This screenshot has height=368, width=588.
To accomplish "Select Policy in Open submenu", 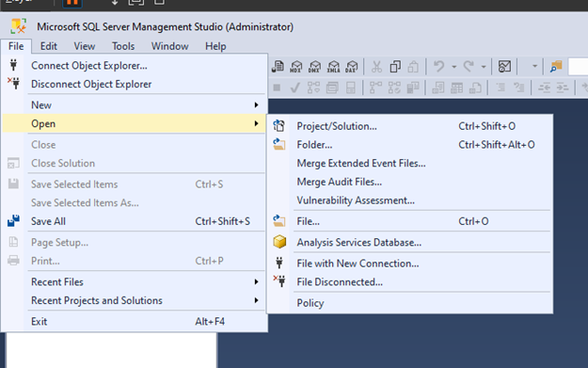I will tap(409, 303).
